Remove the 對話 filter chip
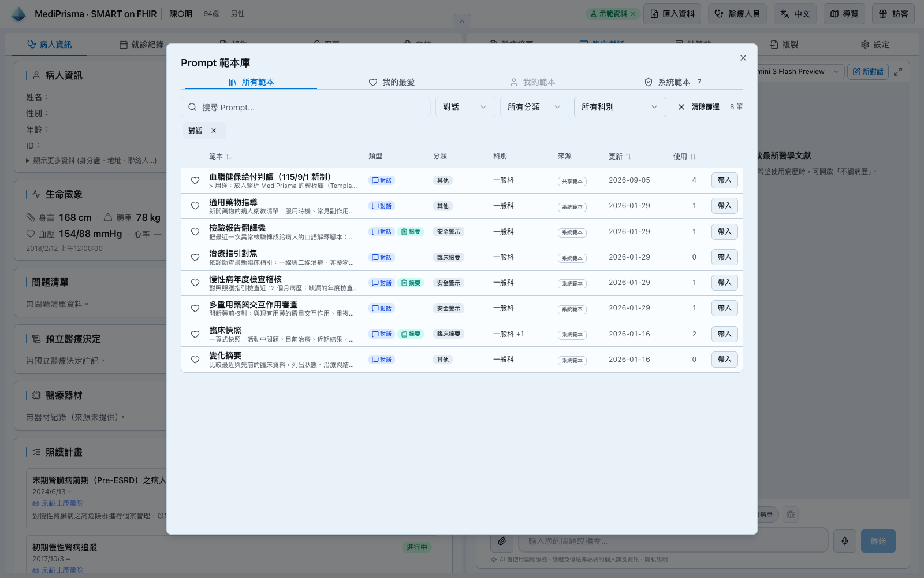924x578 pixels. [x=214, y=131]
